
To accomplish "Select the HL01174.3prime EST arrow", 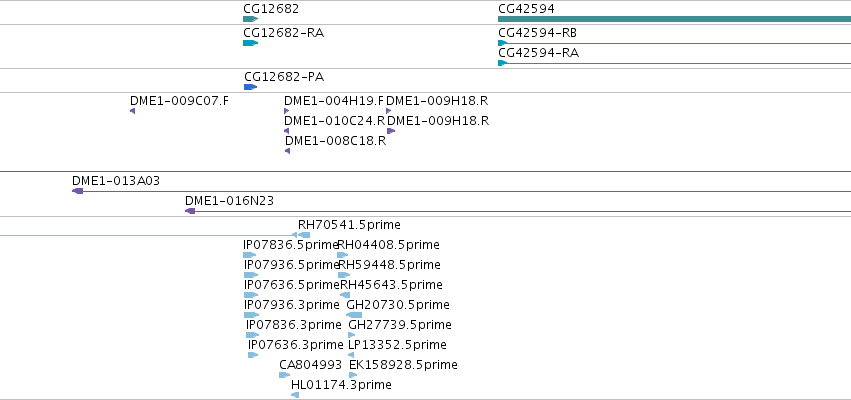I will [295, 395].
